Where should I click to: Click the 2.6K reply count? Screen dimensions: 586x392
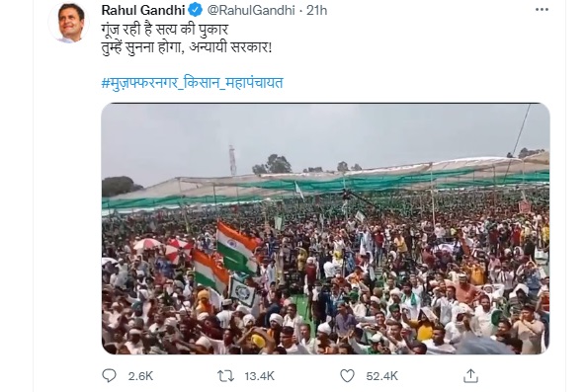click(x=140, y=376)
